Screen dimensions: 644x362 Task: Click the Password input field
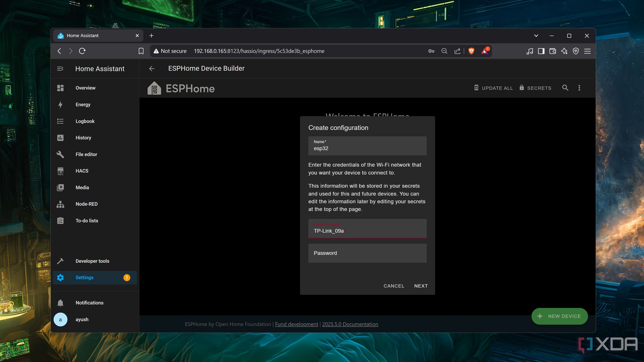367,253
